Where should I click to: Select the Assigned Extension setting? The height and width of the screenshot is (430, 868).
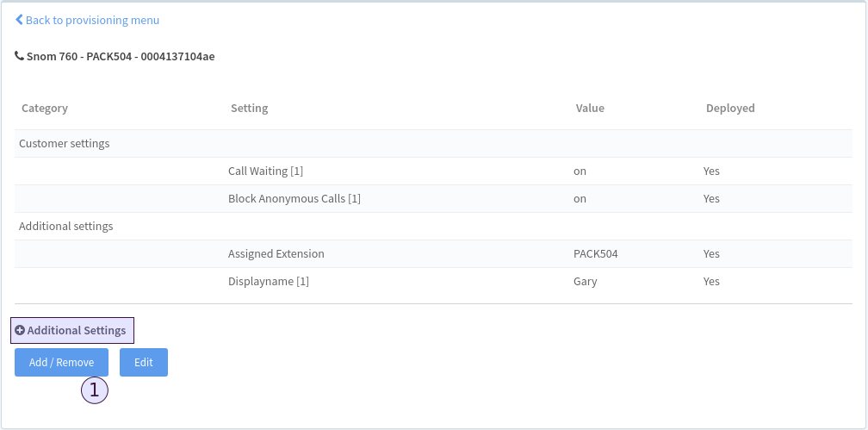(x=276, y=254)
